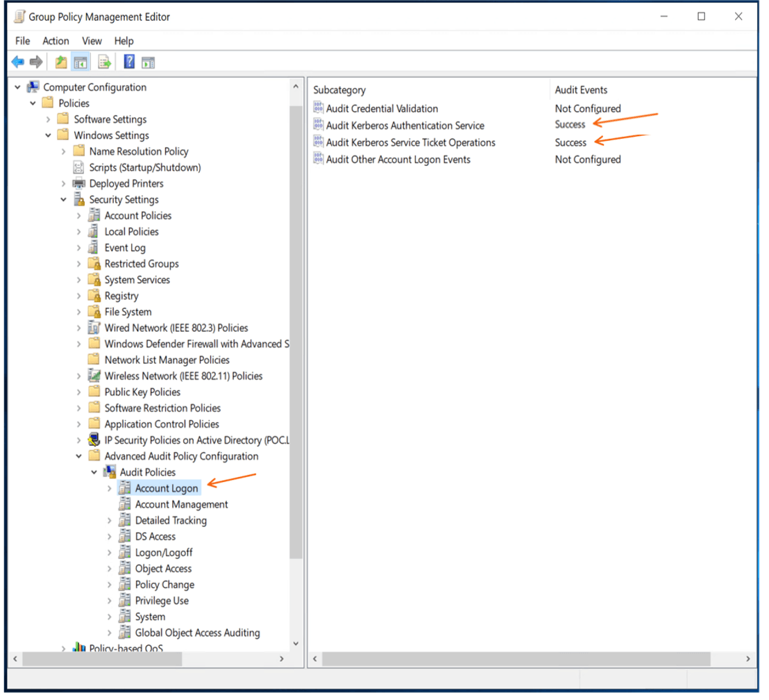
Task: Click the Export List toolbar icon
Action: [105, 62]
